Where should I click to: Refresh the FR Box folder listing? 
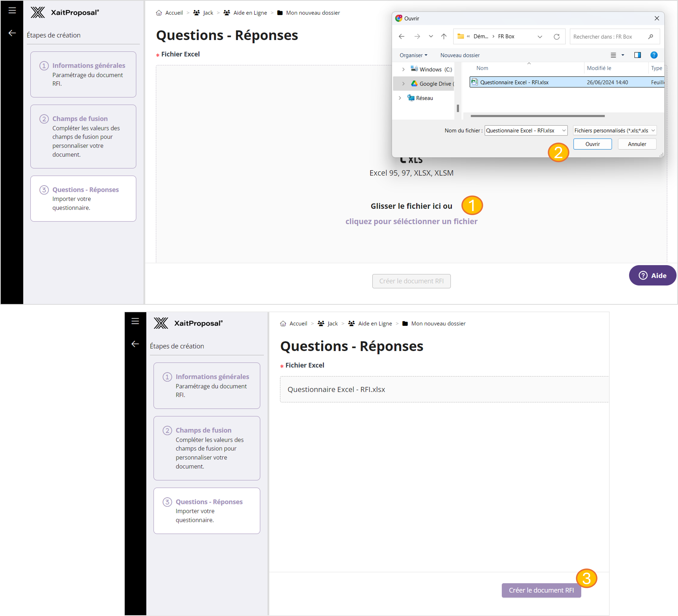(x=557, y=37)
